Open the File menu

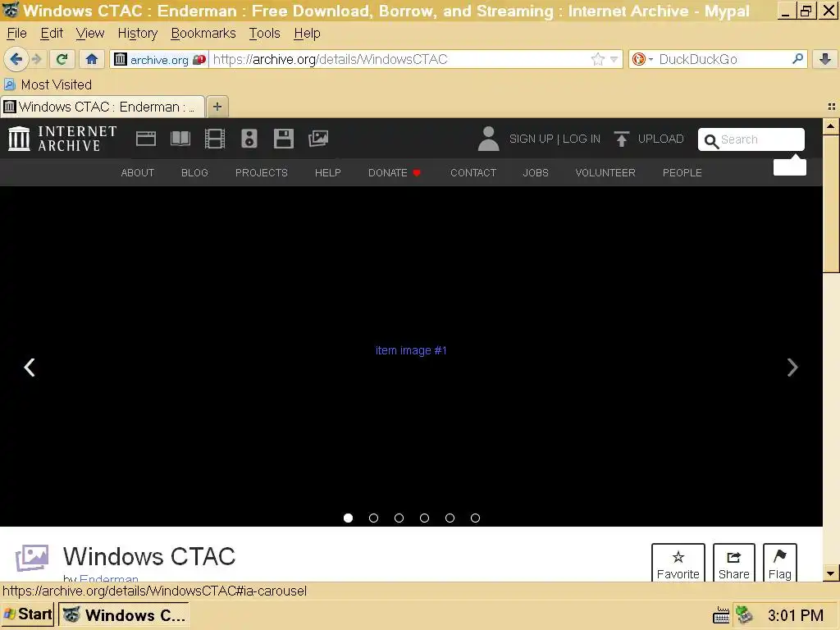tap(16, 33)
